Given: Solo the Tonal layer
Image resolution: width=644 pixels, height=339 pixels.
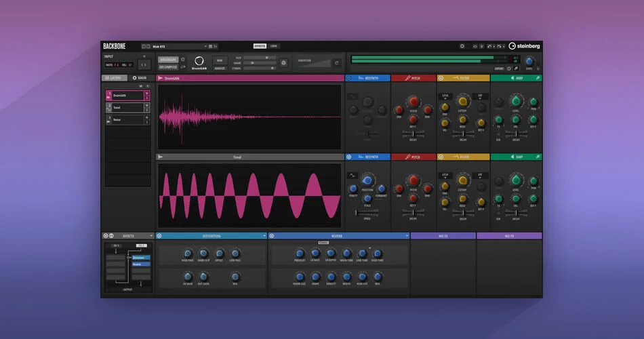Looking at the screenshot, I should tap(146, 110).
